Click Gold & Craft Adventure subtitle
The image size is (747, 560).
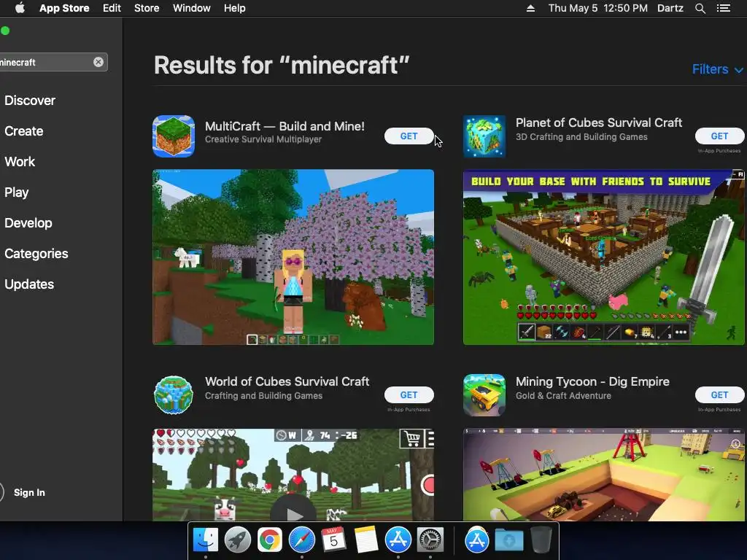point(564,396)
